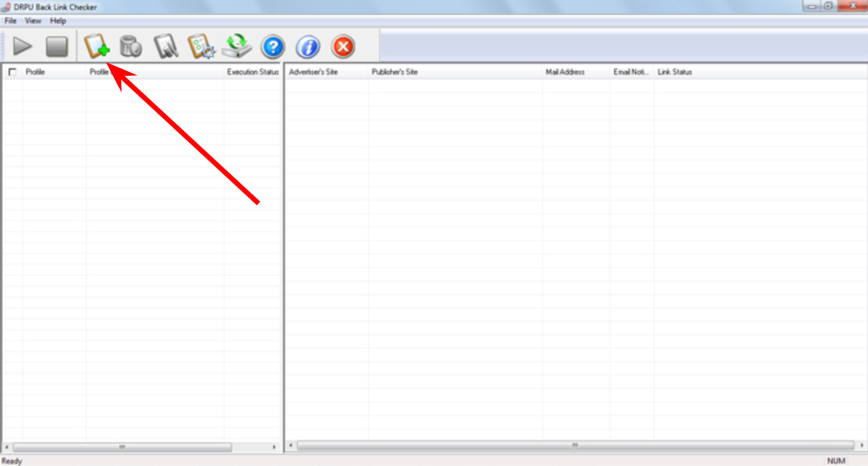Click the gray Stop square button
Viewport: 868px width, 466px height.
pyautogui.click(x=57, y=47)
